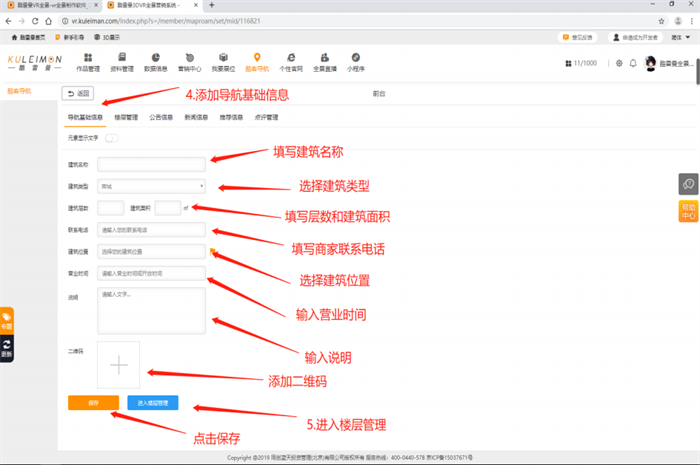Click the 返回 back button
The image size is (700, 465).
click(78, 93)
